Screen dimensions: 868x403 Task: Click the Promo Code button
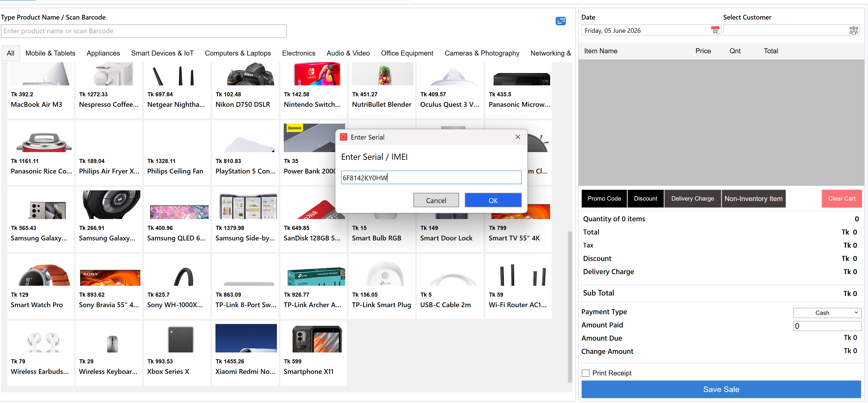tap(604, 199)
